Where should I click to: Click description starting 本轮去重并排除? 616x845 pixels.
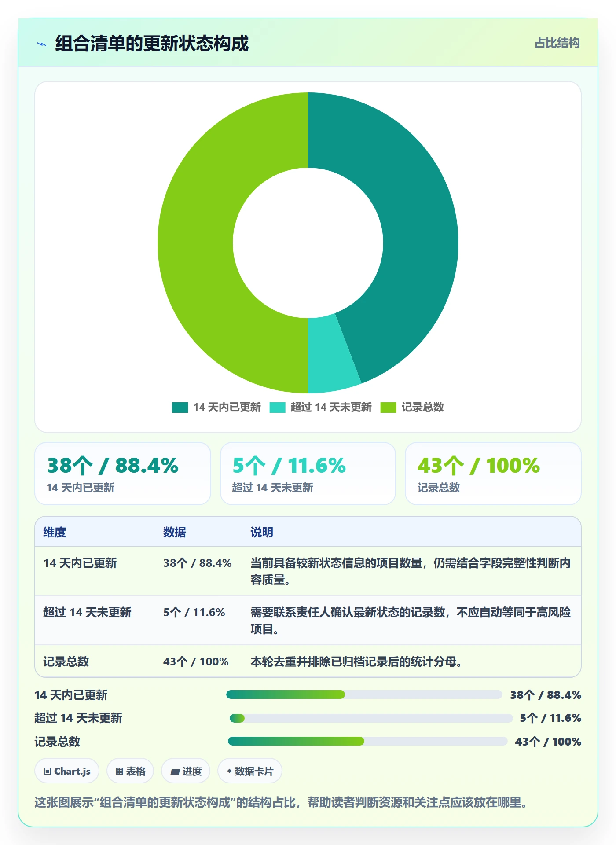tap(356, 661)
